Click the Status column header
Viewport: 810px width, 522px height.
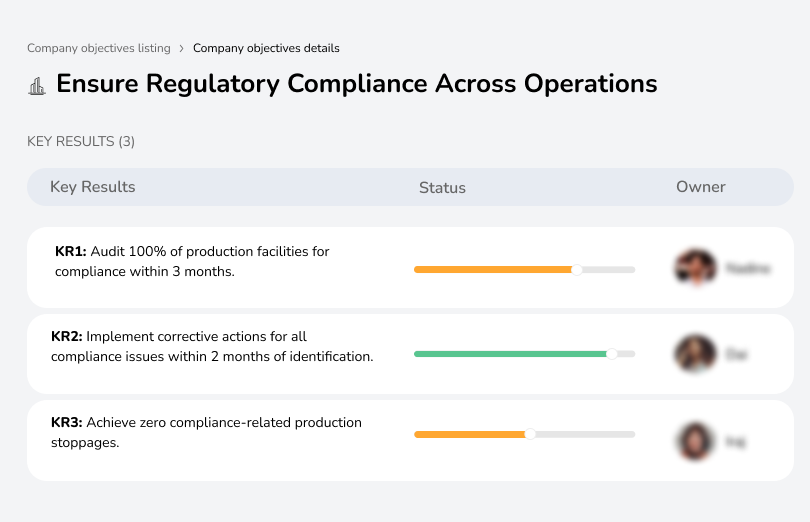point(442,188)
